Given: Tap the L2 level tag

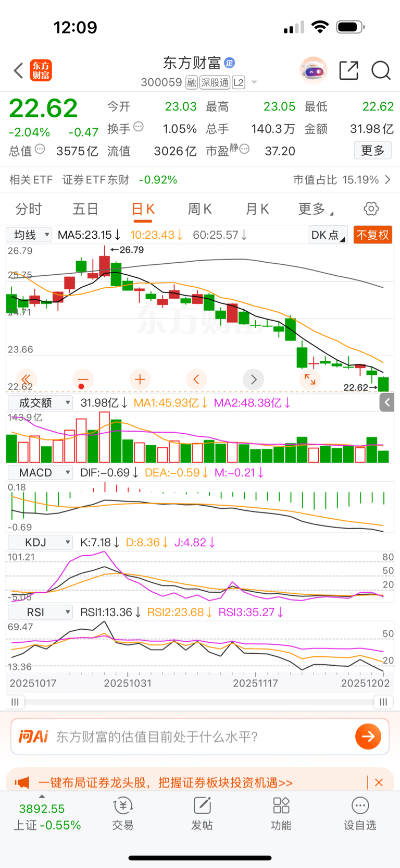Looking at the screenshot, I should (239, 82).
